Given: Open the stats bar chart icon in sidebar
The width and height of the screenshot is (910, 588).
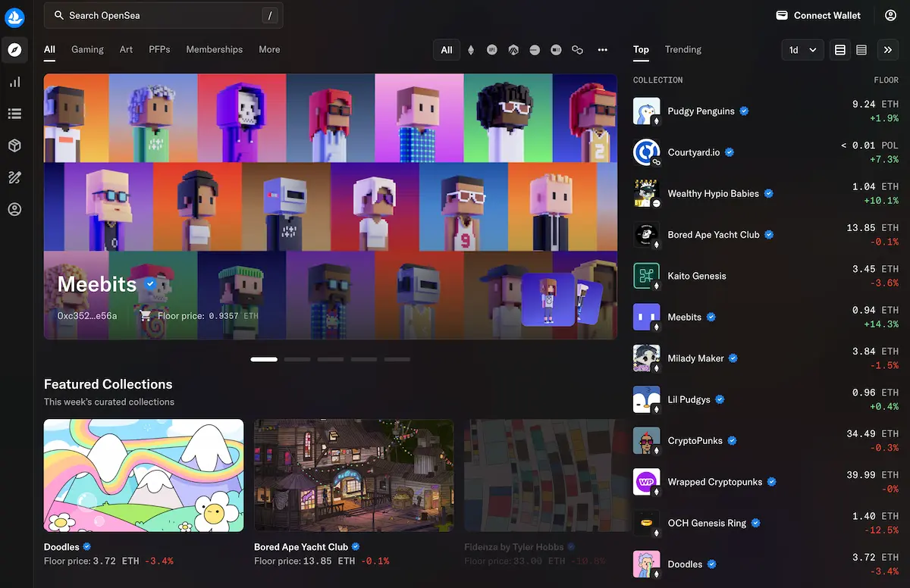Looking at the screenshot, I should (14, 82).
